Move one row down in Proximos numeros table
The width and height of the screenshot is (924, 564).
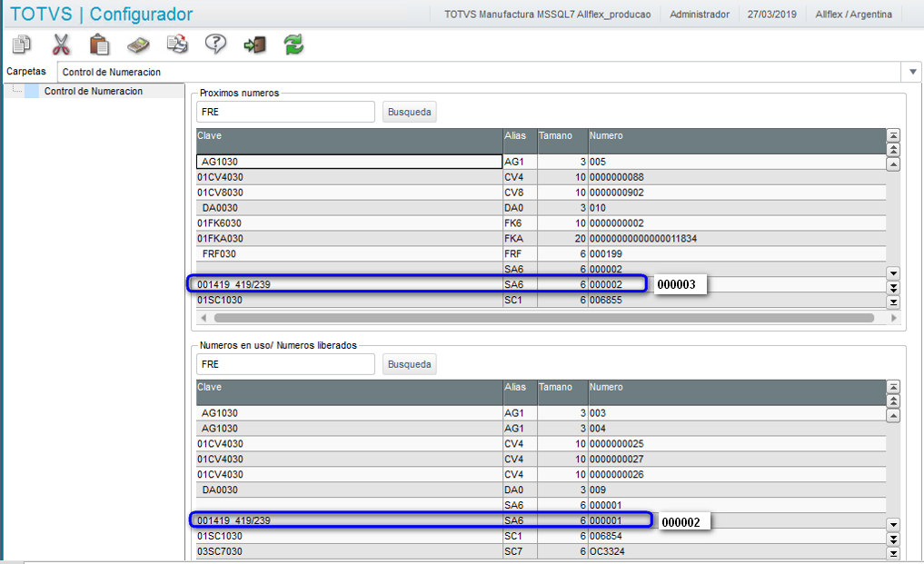tap(893, 273)
